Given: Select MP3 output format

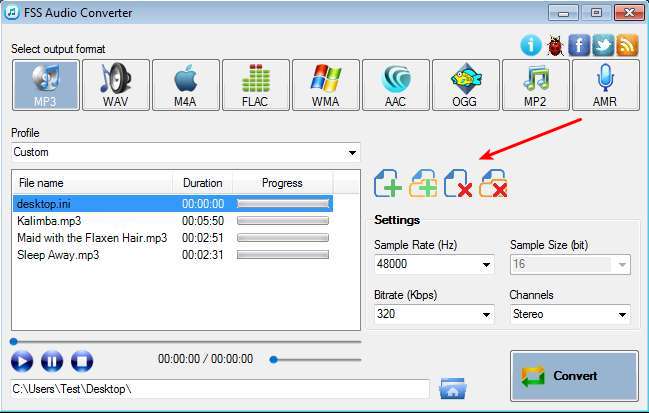Looking at the screenshot, I should 46,85.
